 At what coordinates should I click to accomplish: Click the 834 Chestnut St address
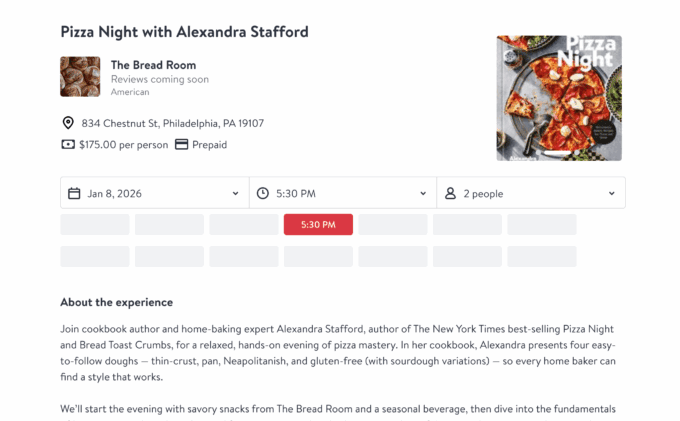point(173,123)
